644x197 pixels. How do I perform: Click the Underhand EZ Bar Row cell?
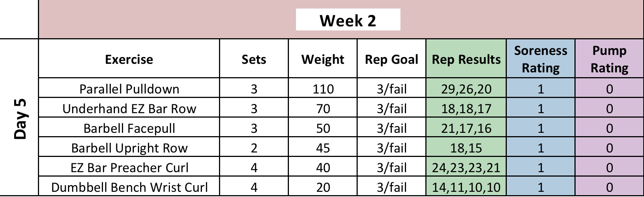pyautogui.click(x=129, y=109)
